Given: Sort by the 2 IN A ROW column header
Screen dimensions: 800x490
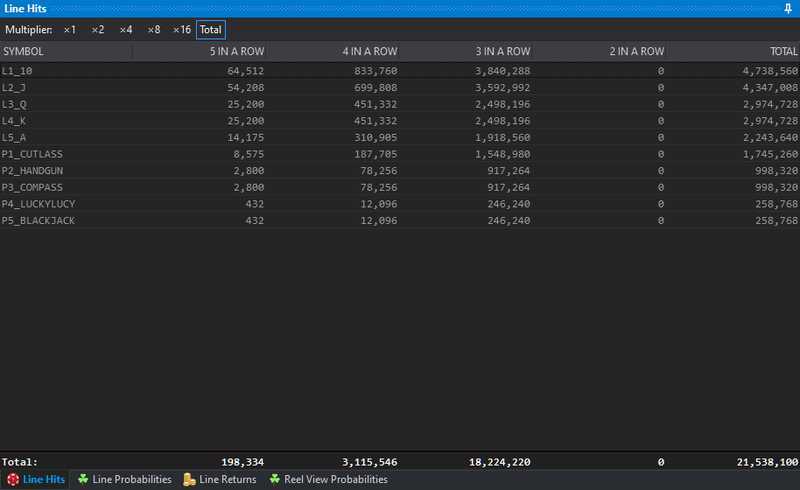Looking at the screenshot, I should 600,51.
